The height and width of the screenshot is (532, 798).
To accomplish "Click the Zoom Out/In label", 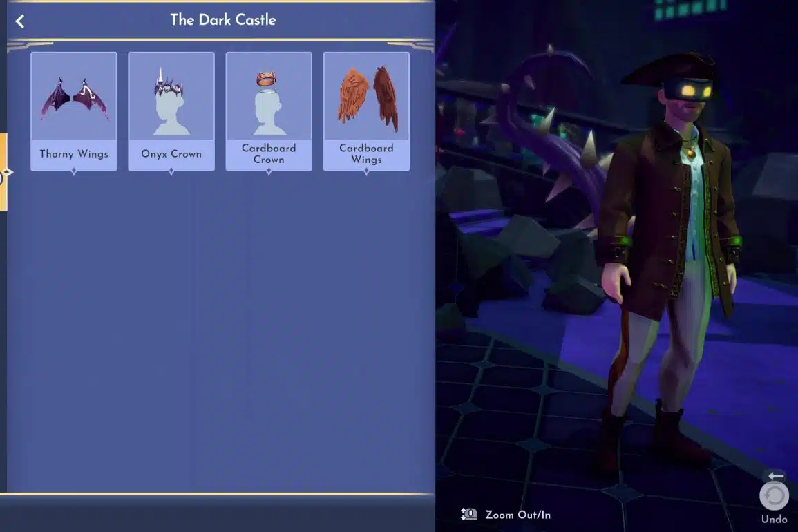I will (x=518, y=515).
